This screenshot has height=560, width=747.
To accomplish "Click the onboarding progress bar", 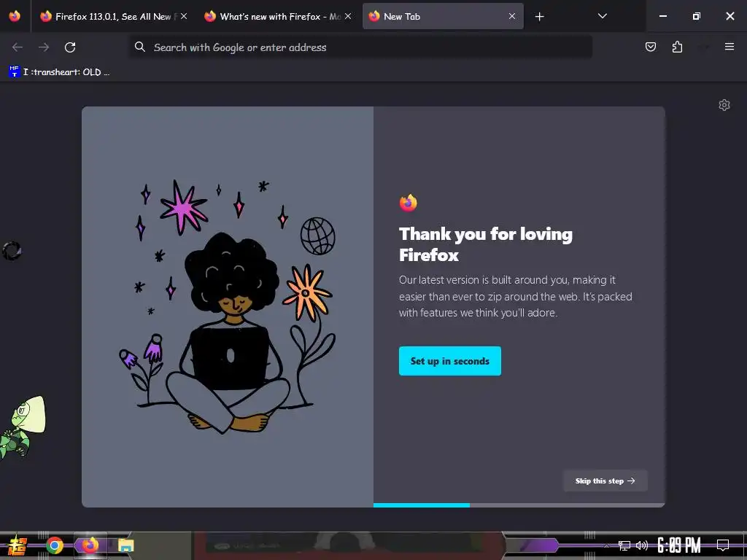I will 519,505.
